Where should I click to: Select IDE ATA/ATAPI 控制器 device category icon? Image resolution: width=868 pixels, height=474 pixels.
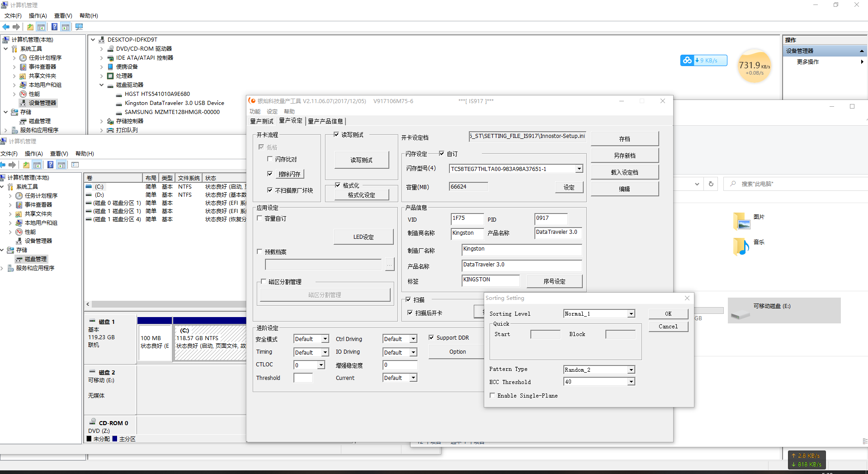pyautogui.click(x=111, y=58)
